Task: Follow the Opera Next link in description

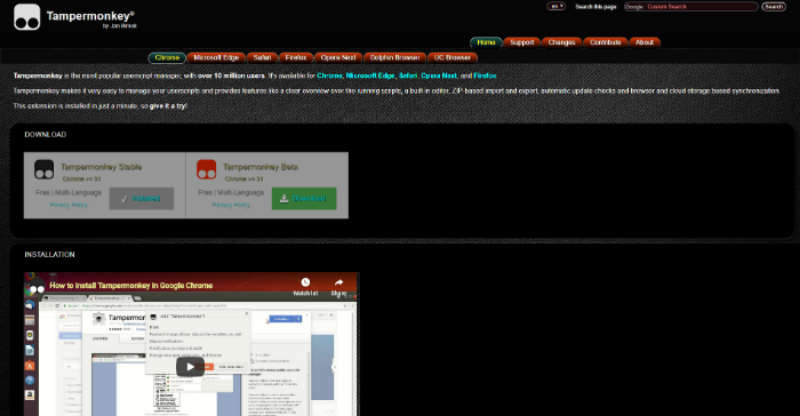Action: pos(439,76)
